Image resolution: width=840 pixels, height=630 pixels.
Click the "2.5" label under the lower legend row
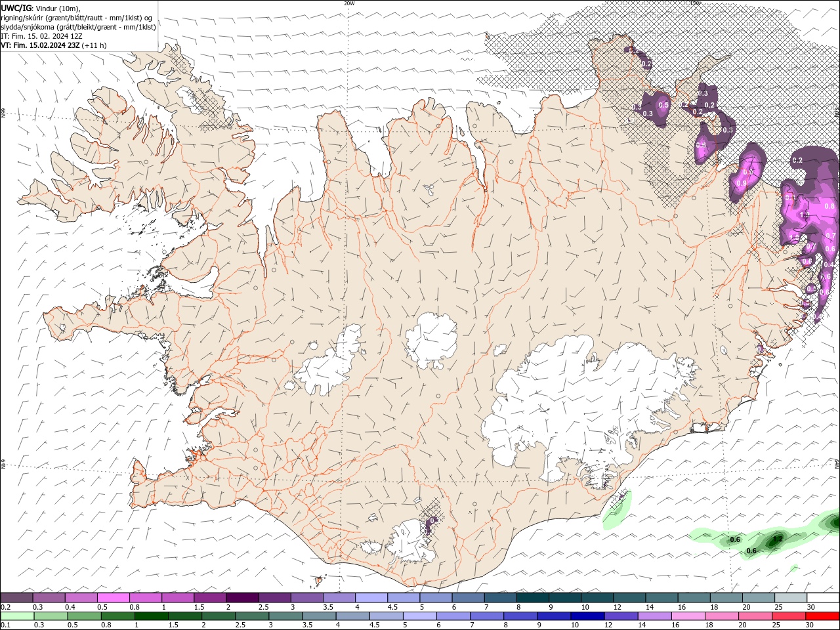[x=240, y=626]
